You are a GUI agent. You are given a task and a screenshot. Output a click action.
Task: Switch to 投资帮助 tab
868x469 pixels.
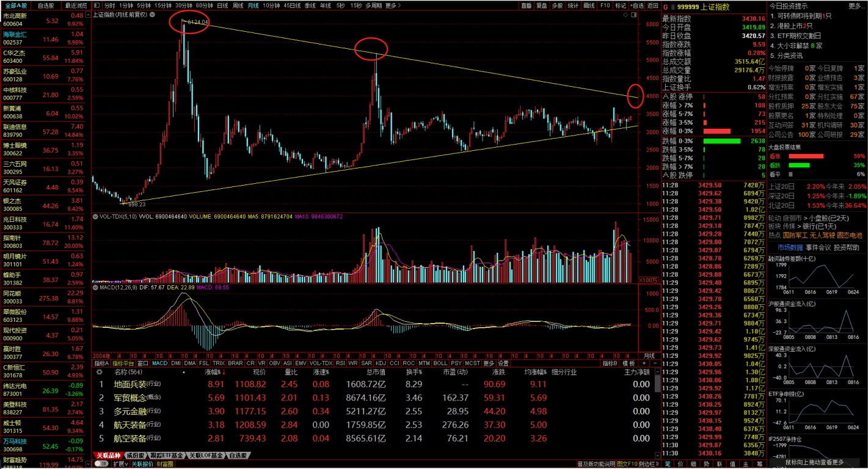[846, 247]
